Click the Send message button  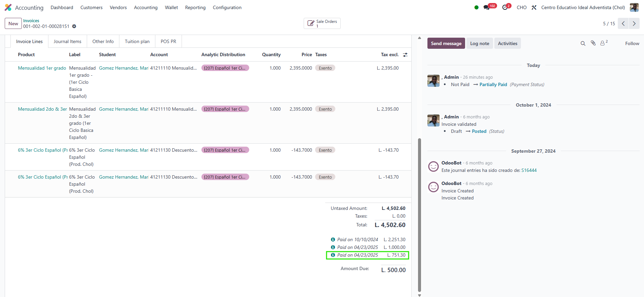pos(446,43)
